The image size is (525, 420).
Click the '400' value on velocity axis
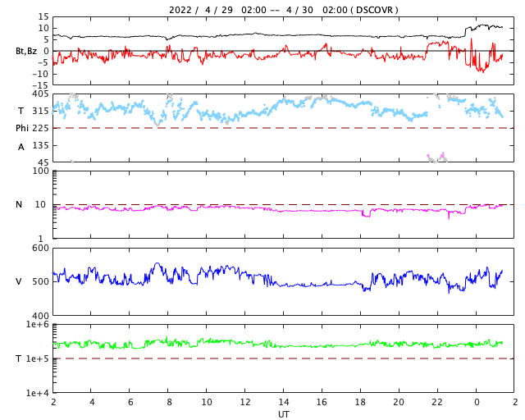pos(40,316)
